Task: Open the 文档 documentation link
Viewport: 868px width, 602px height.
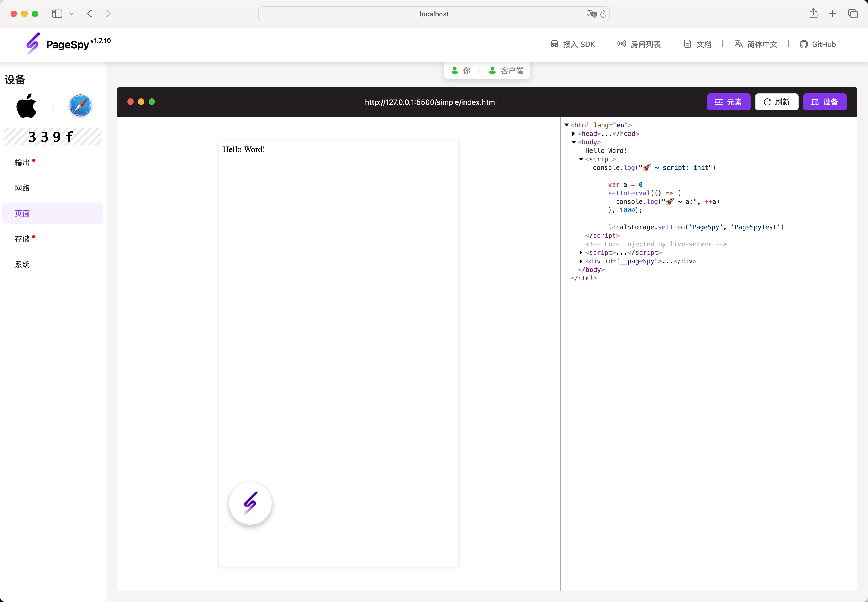Action: coord(698,44)
